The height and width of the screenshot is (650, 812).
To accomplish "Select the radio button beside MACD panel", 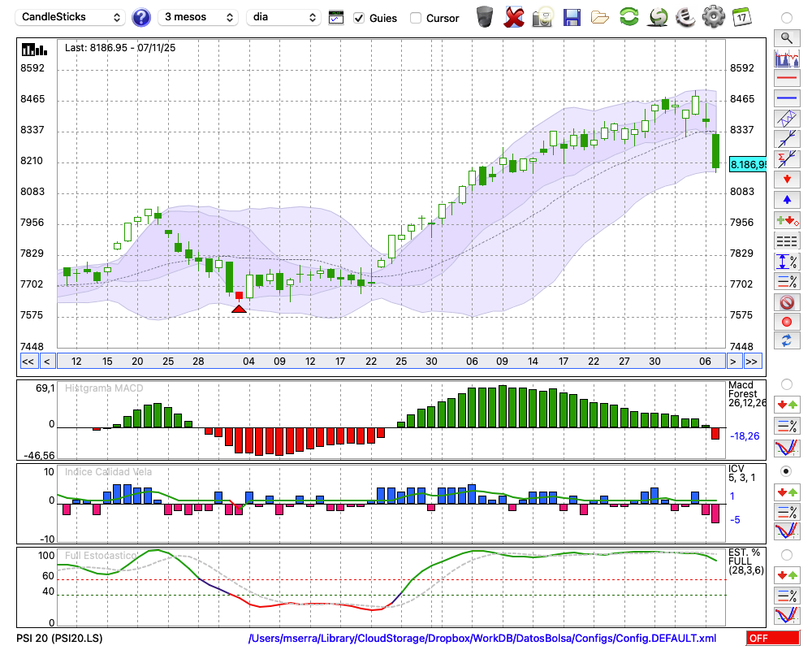I will coord(786,383).
